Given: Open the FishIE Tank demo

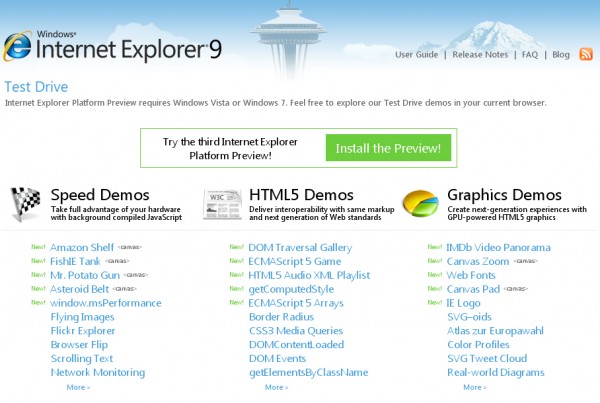Looking at the screenshot, I should (75, 261).
